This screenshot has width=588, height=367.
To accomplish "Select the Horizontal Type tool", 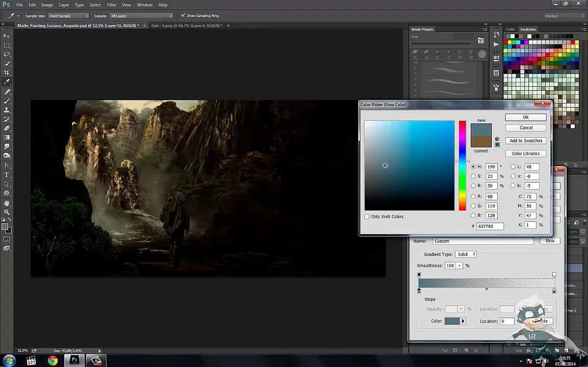I will [x=7, y=175].
